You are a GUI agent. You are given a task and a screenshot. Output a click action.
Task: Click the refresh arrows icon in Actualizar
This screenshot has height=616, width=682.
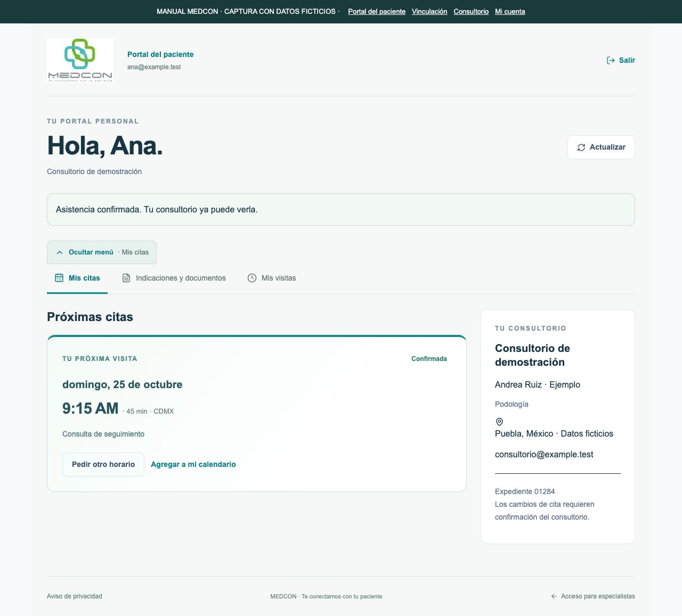[581, 147]
